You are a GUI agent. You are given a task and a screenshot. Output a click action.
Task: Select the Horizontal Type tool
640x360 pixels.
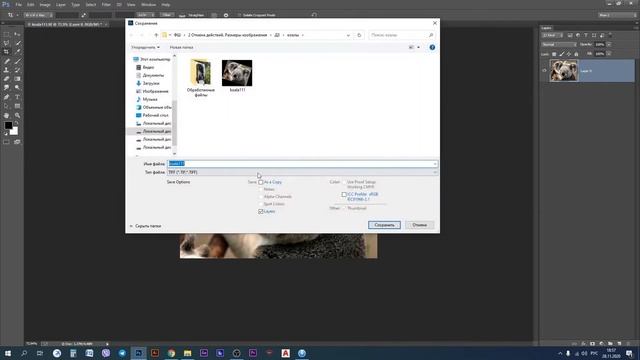(x=17, y=97)
